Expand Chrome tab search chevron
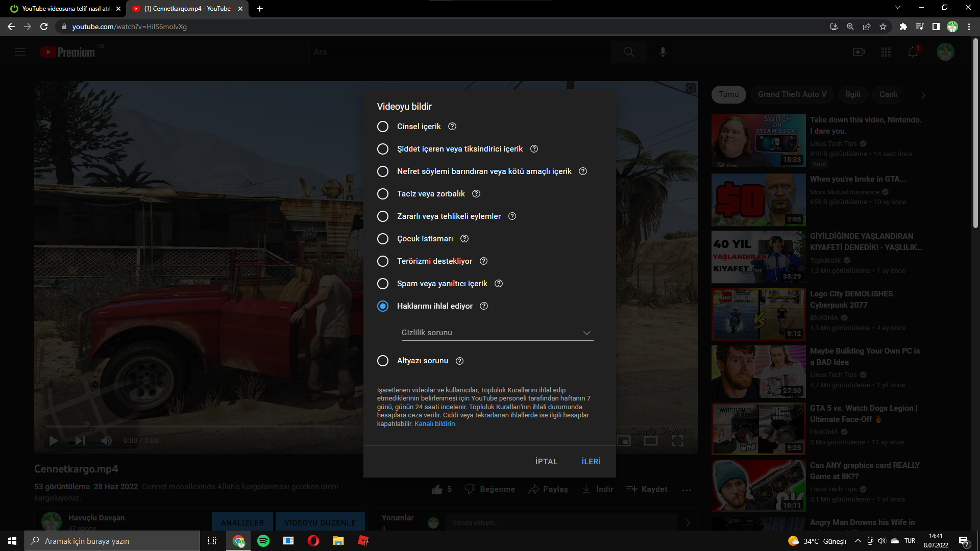Image resolution: width=980 pixels, height=551 pixels. point(897,8)
